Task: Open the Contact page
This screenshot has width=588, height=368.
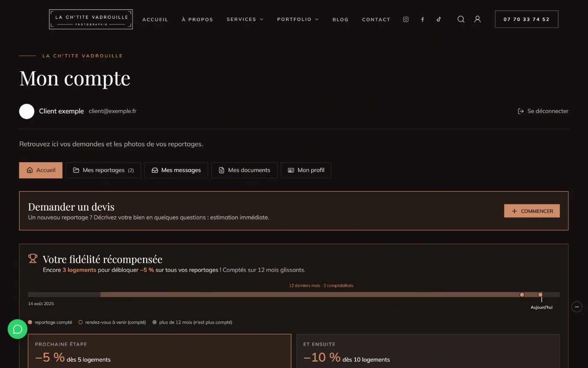Action: [376, 19]
